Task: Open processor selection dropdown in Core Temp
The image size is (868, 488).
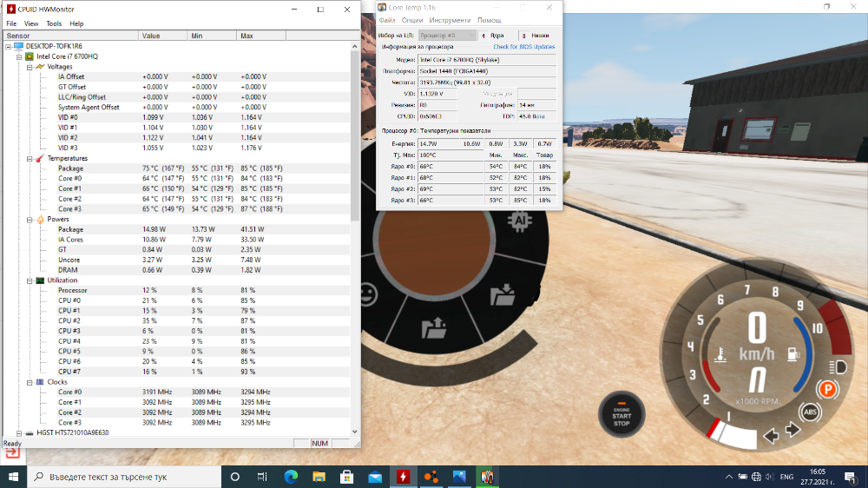Action: click(x=447, y=36)
